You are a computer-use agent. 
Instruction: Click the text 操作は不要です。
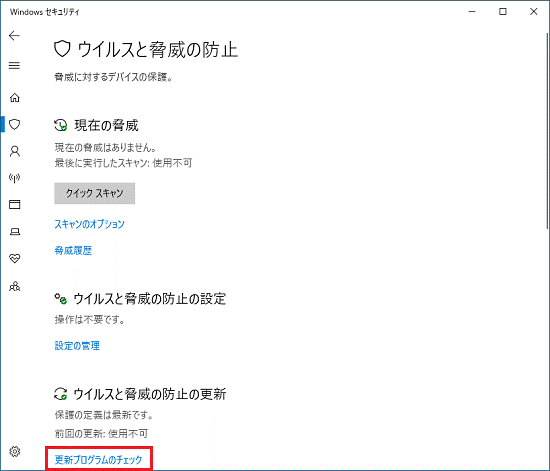(89, 320)
